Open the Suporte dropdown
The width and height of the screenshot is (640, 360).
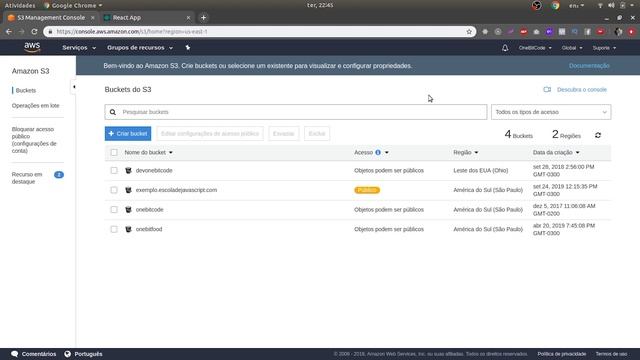[604, 48]
